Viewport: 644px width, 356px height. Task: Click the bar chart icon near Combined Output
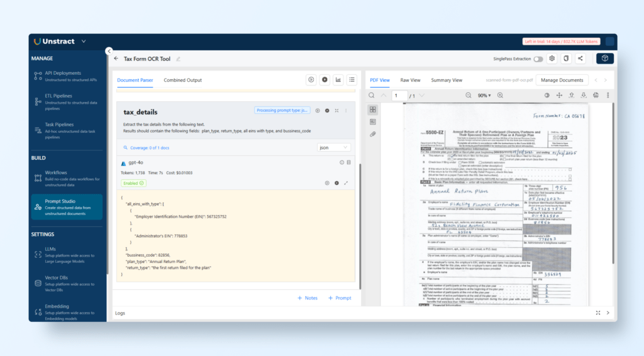tap(338, 80)
